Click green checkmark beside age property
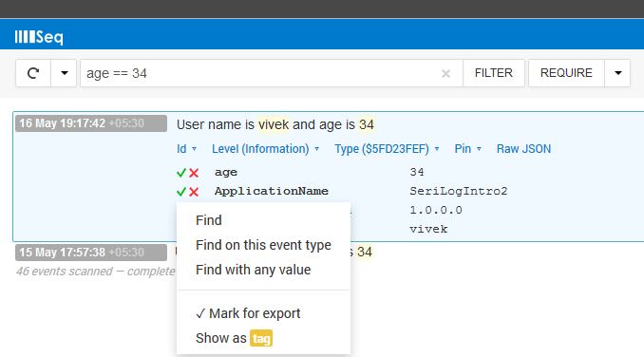644x357 pixels. pyautogui.click(x=181, y=173)
